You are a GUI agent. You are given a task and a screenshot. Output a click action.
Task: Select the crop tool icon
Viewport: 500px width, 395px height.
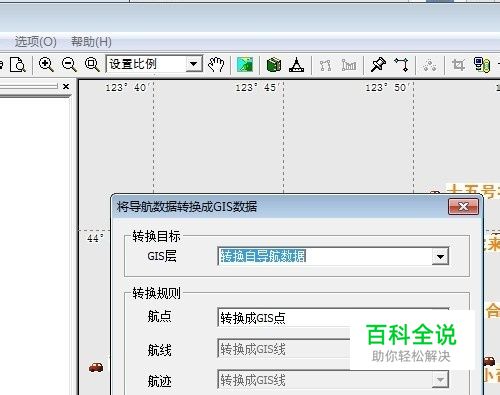tap(458, 64)
